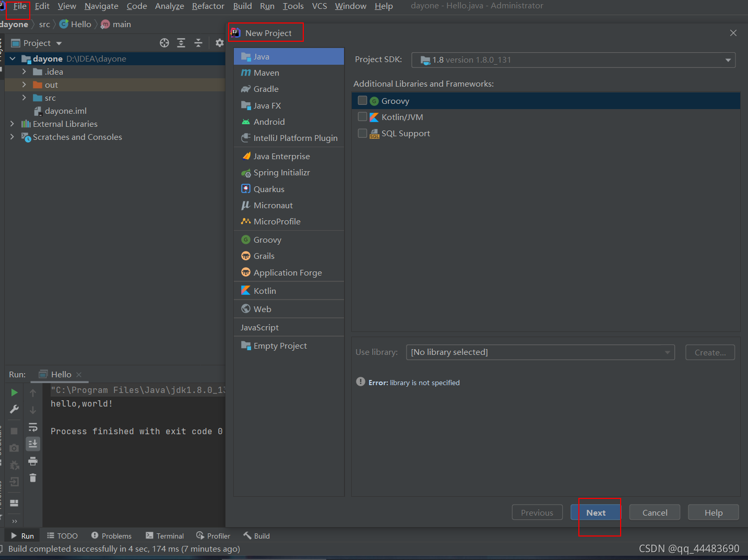The image size is (748, 560).
Task: Expand the .idea folder
Action: [24, 72]
